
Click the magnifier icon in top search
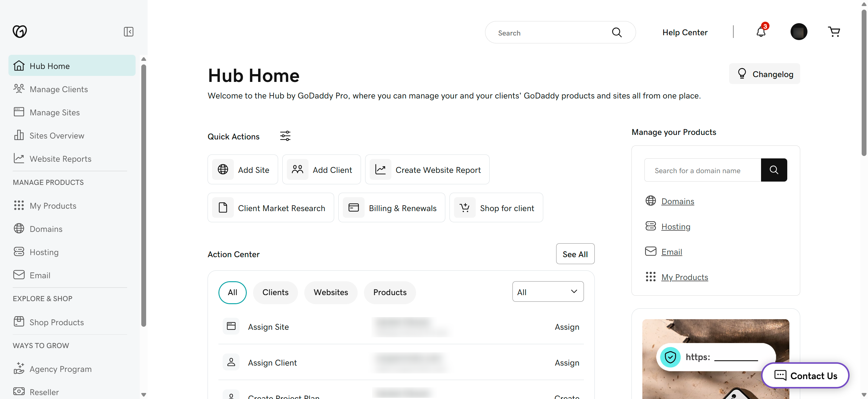pyautogui.click(x=617, y=32)
